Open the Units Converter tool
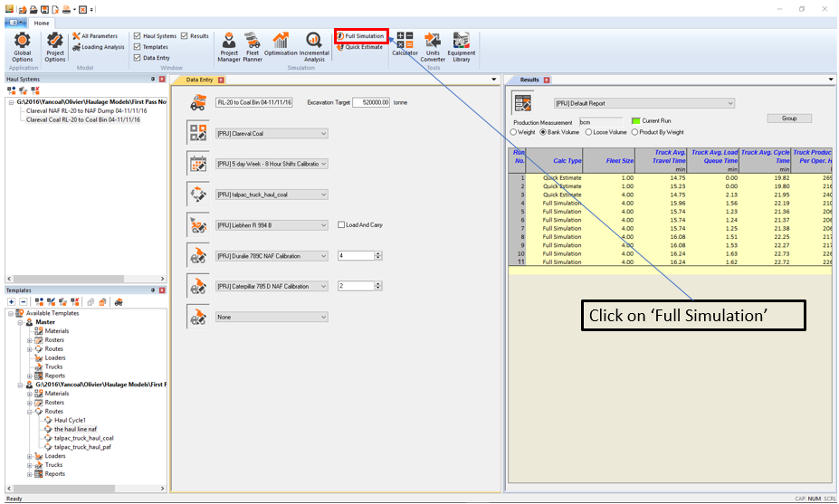839x504 pixels. pyautogui.click(x=433, y=46)
